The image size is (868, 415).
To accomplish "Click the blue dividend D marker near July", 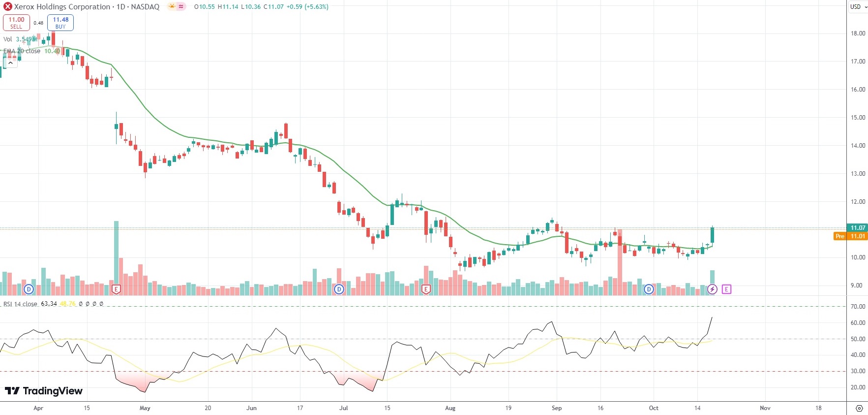I will pos(339,289).
